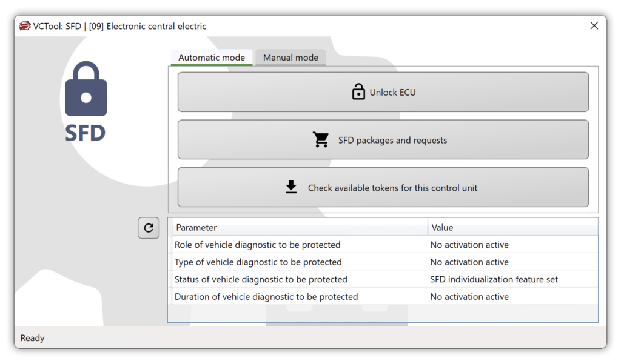The height and width of the screenshot is (364, 621).
Task: Switch to the Manual mode tab
Action: point(290,58)
